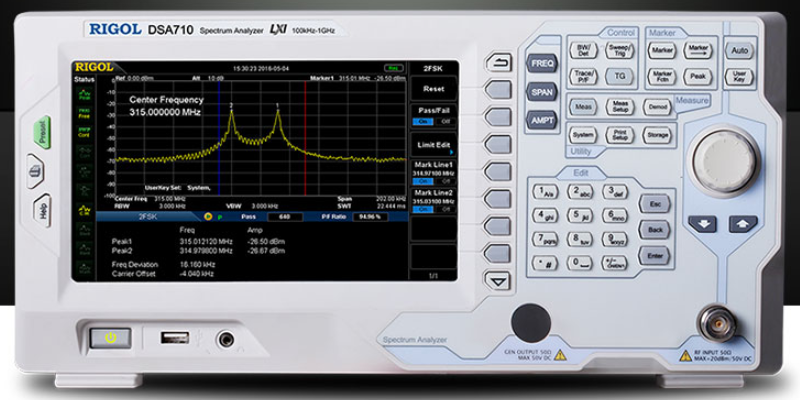This screenshot has width=800, height=400.
Task: Click the Cont sweep status icon
Action: pyautogui.click(x=83, y=132)
